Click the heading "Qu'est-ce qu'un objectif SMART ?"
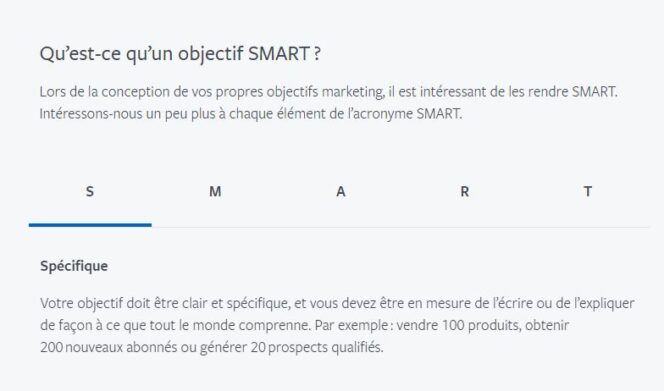 180,54
